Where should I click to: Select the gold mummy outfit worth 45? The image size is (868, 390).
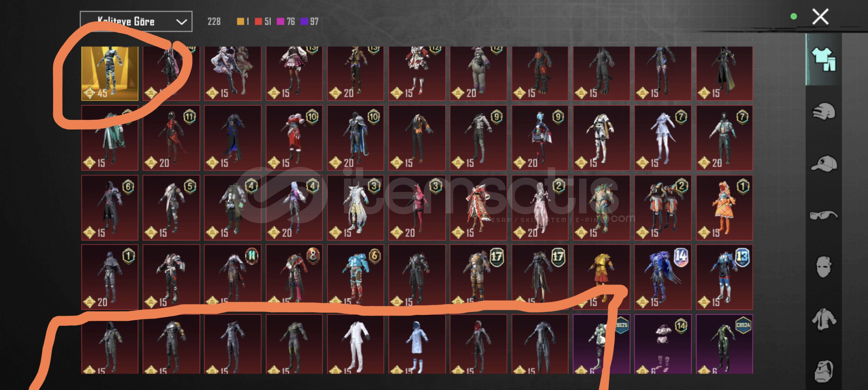(x=110, y=73)
